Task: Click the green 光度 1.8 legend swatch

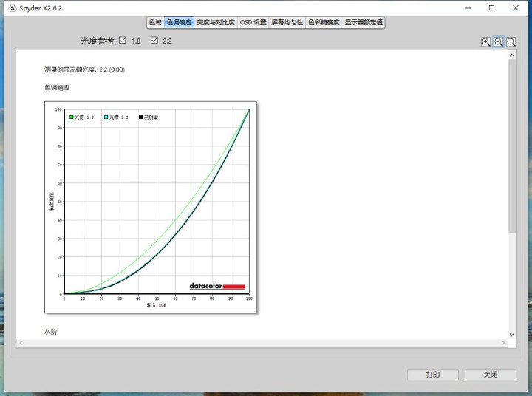Action: (x=71, y=117)
